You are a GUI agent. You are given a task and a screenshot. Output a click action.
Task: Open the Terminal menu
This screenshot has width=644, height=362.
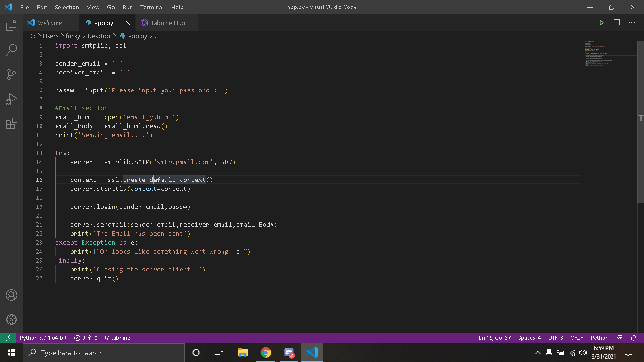(x=152, y=7)
